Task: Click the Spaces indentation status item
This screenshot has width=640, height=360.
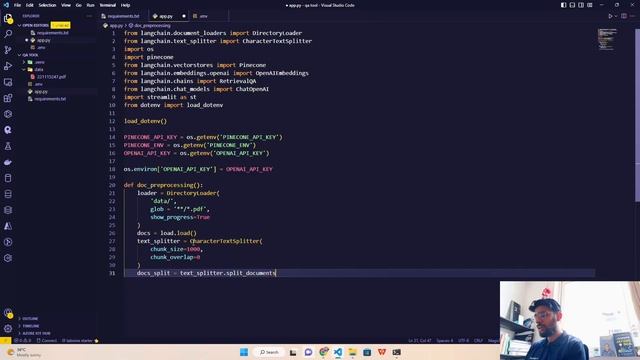Action: pyautogui.click(x=444, y=340)
